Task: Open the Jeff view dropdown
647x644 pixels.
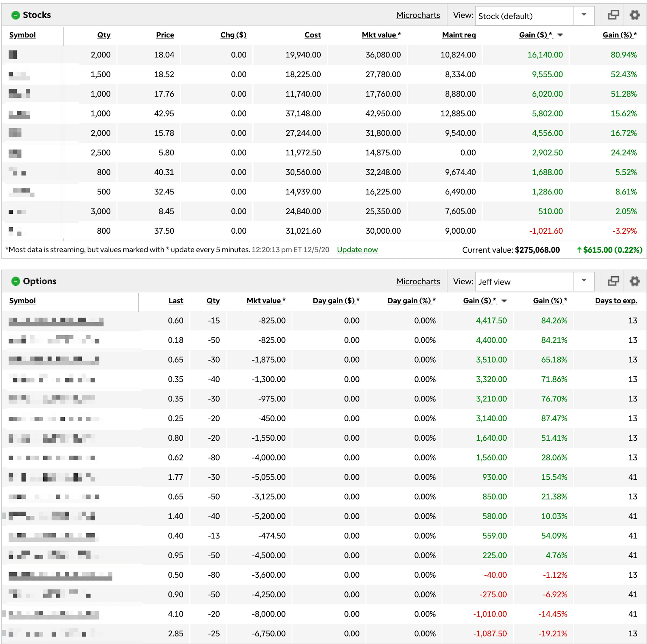Action: (x=535, y=282)
